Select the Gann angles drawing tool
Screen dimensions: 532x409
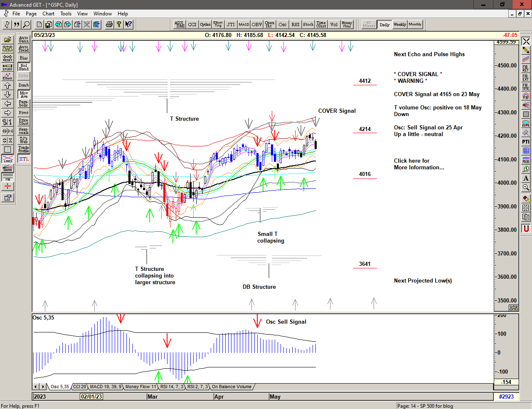[x=7, y=168]
